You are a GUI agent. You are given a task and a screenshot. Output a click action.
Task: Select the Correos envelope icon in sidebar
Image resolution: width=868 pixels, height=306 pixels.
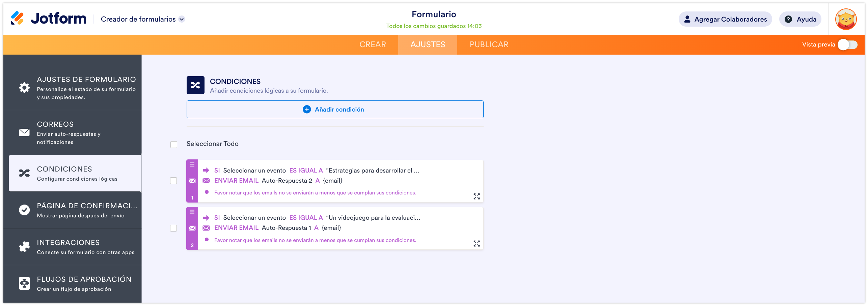[x=24, y=132]
